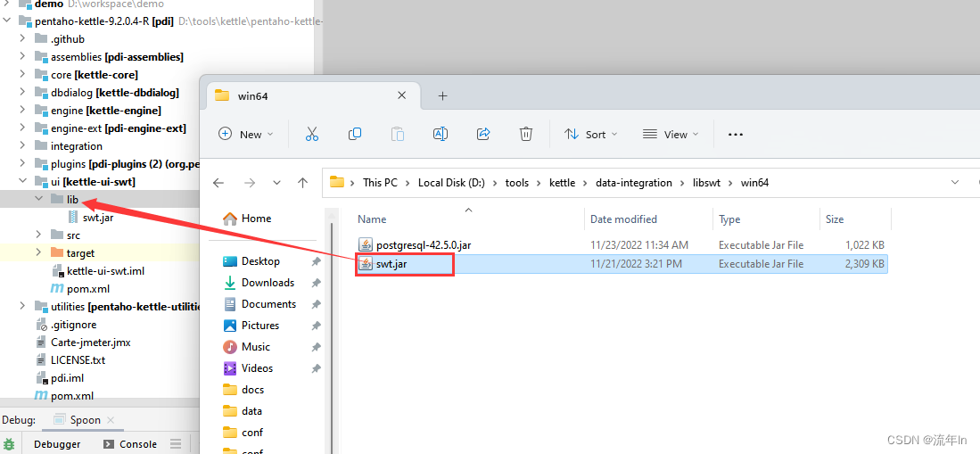
Task: Select kettle-ui-swt.iml file
Action: pyautogui.click(x=98, y=271)
